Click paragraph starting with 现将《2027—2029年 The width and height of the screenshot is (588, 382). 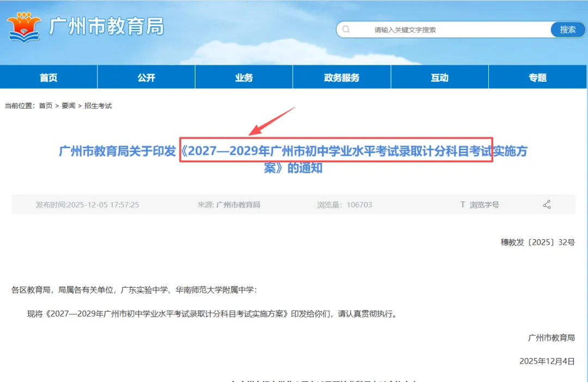[x=212, y=314]
